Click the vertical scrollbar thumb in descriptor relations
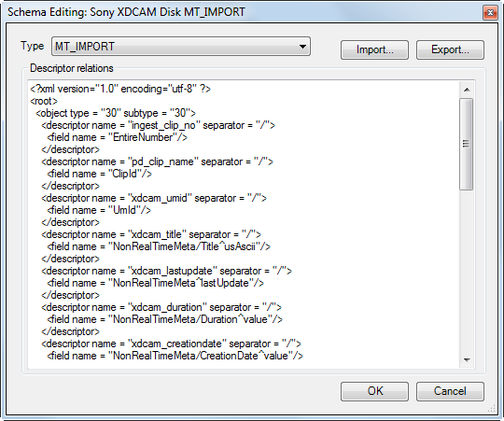The image size is (504, 421). coord(466,144)
